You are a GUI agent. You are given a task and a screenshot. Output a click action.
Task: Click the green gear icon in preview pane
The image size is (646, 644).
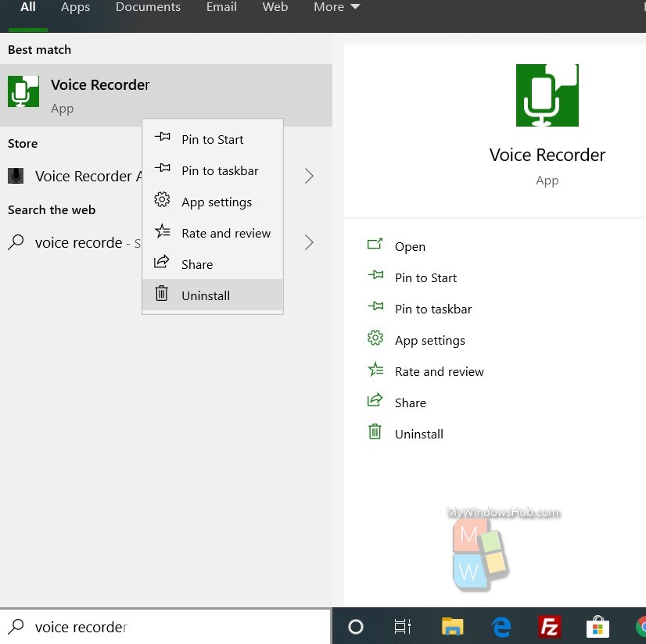coord(375,338)
